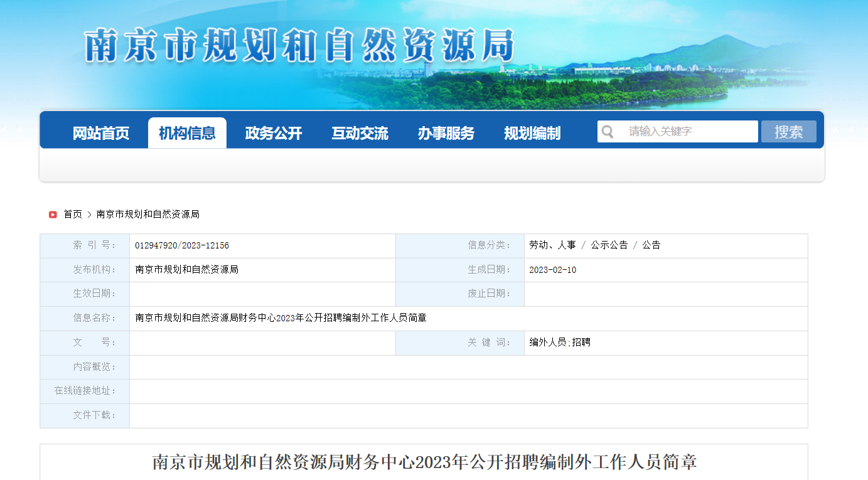The height and width of the screenshot is (480, 868).
Task: Click the article heading below the table
Action: pos(424,462)
